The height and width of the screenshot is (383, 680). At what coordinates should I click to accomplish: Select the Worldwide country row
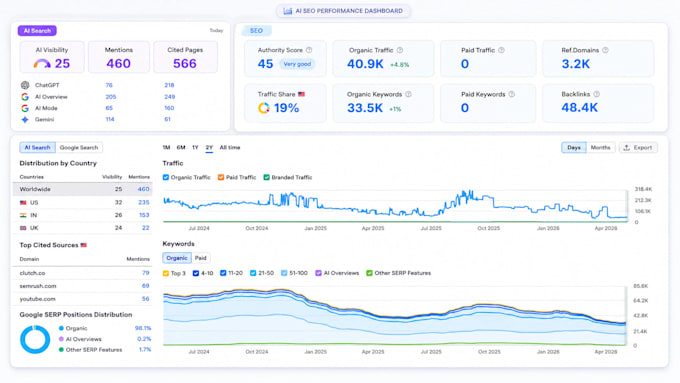coord(82,189)
